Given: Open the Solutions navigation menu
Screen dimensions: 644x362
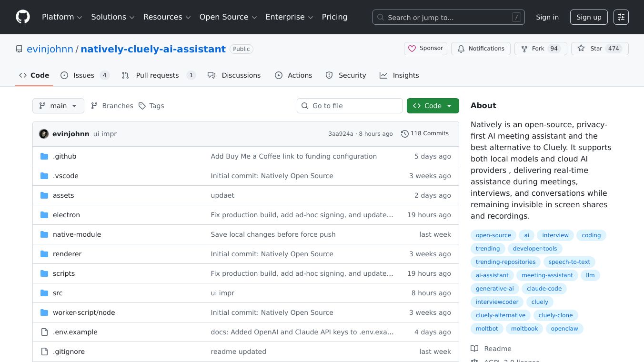Looking at the screenshot, I should click(x=113, y=17).
